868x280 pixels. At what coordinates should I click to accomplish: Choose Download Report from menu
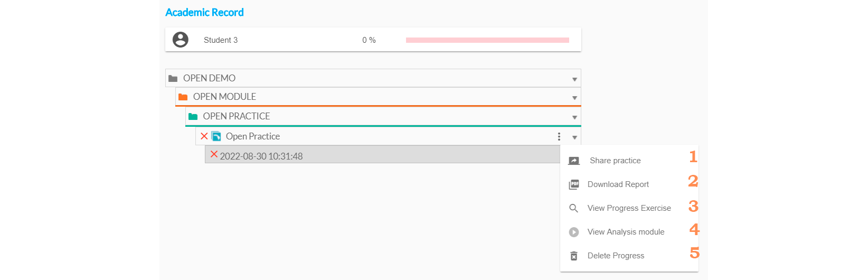point(618,184)
